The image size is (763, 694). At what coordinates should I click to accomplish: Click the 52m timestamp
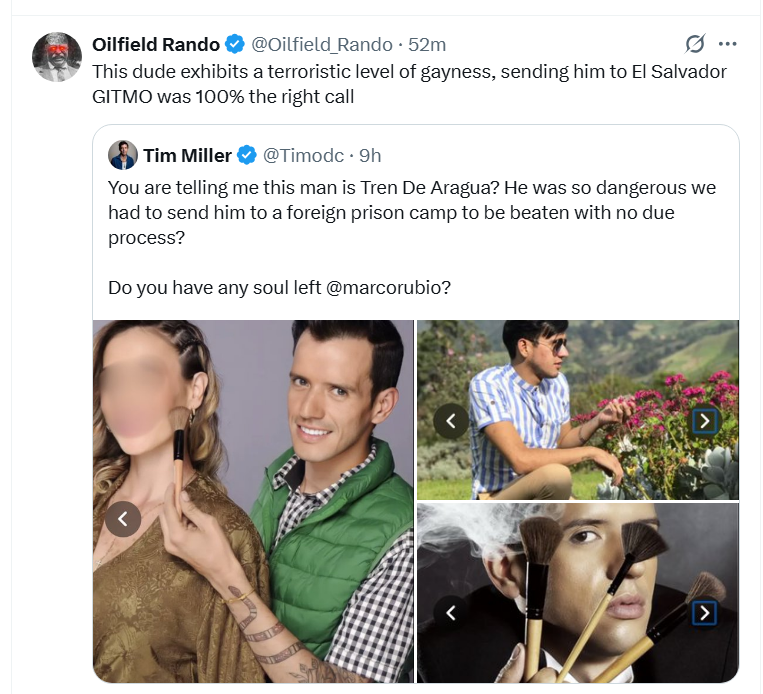[427, 44]
